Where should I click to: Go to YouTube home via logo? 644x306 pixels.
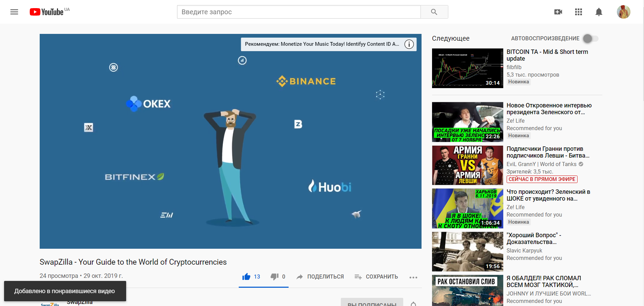coord(46,12)
